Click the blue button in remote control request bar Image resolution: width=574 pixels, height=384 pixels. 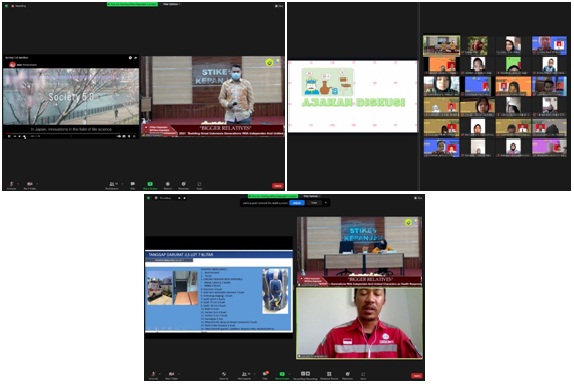[x=297, y=203]
